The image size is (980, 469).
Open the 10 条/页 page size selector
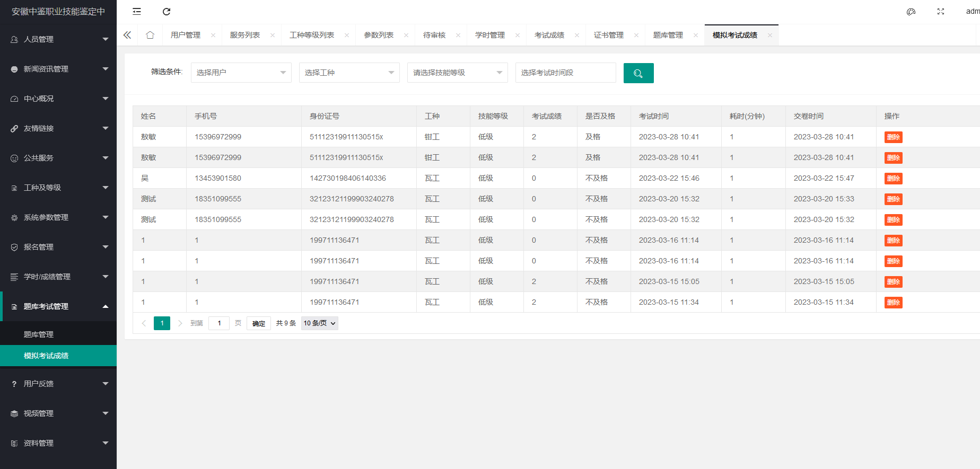(x=320, y=323)
